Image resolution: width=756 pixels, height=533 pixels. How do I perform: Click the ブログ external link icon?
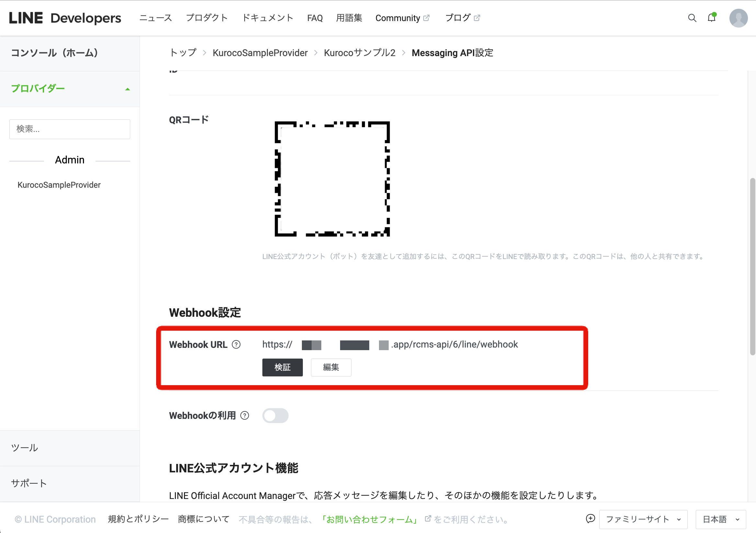[x=477, y=18]
